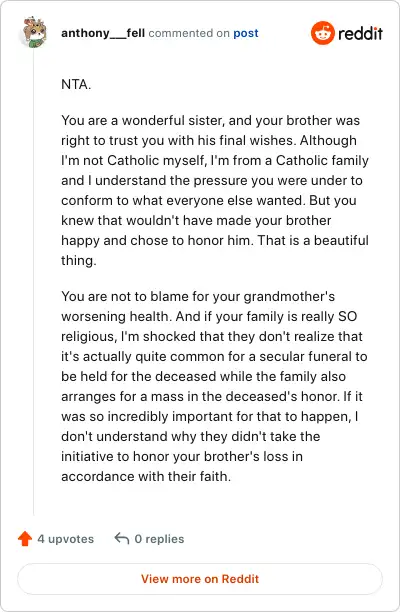Image resolution: width=400 pixels, height=612 pixels.
Task: Click the reddit wordmark text logo
Action: pyautogui.click(x=360, y=34)
